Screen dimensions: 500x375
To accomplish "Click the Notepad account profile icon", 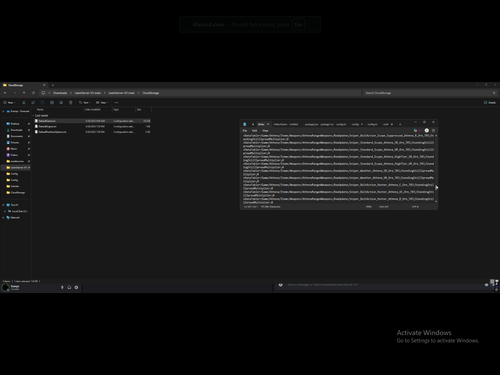I will (x=427, y=131).
